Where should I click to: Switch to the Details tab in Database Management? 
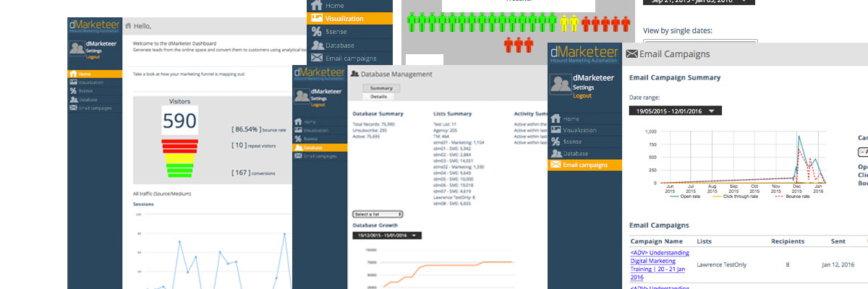point(378,96)
